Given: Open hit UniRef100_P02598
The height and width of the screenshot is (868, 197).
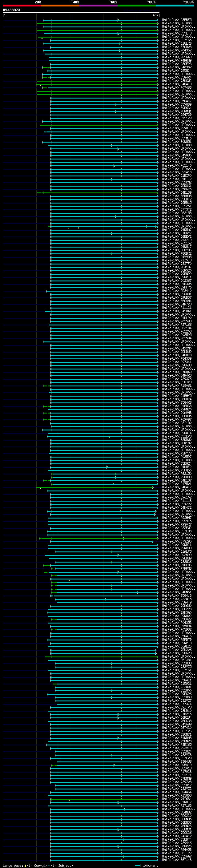Looking at the screenshot, I should coord(177,321).
